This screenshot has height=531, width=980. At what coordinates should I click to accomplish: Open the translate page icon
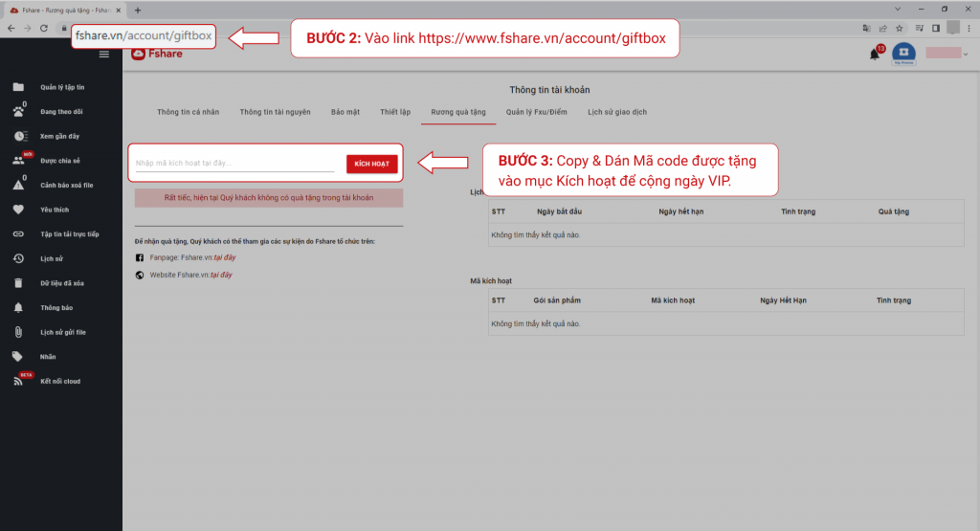click(x=866, y=28)
